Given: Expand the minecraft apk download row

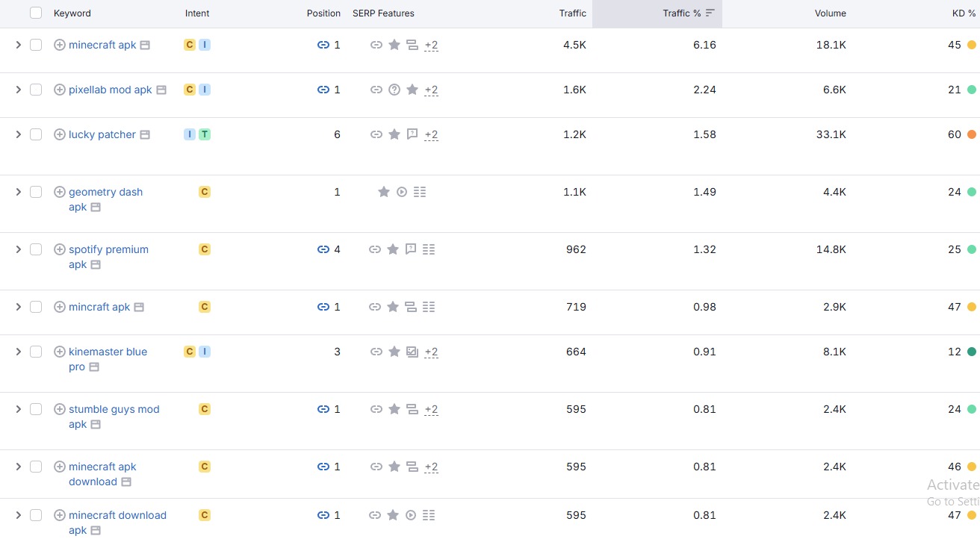Looking at the screenshot, I should 19,467.
